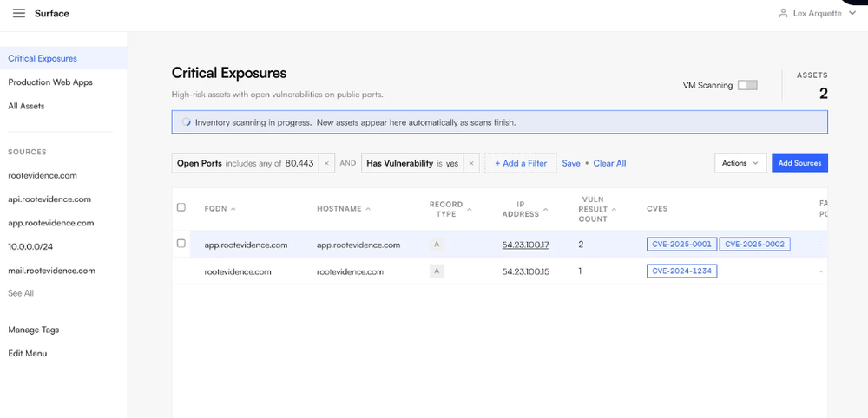The width and height of the screenshot is (868, 418).
Task: Click Clear All filters
Action: click(x=609, y=163)
